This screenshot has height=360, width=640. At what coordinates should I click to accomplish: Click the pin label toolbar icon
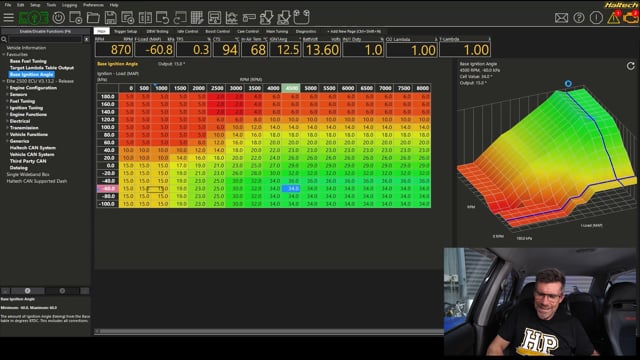point(249,18)
